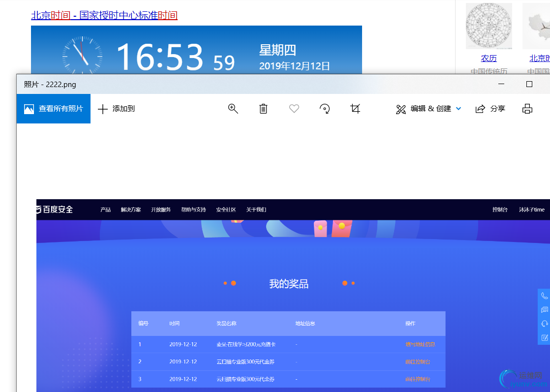Click the chat message icon in side bar
Screen dimensions: 550x392
coord(545,309)
